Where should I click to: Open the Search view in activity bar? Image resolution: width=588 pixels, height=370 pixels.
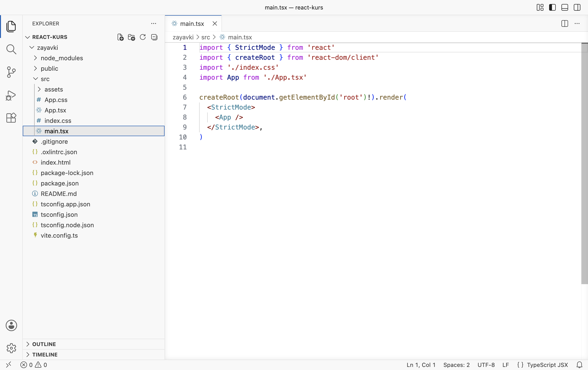tap(11, 49)
